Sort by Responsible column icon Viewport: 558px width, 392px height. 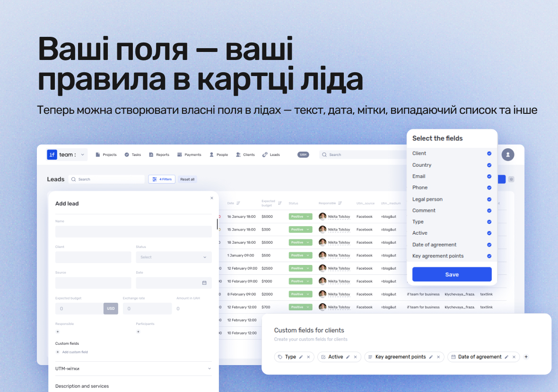pyautogui.click(x=340, y=203)
